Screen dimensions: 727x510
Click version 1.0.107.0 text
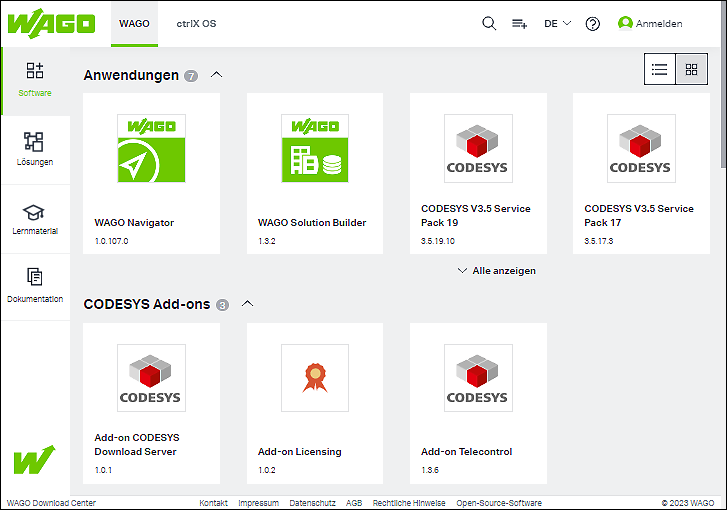click(x=111, y=241)
